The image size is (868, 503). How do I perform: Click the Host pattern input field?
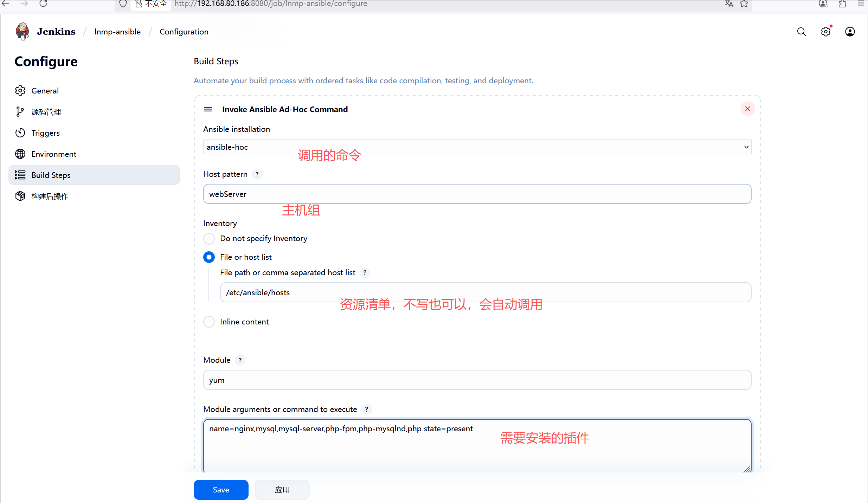tap(477, 194)
